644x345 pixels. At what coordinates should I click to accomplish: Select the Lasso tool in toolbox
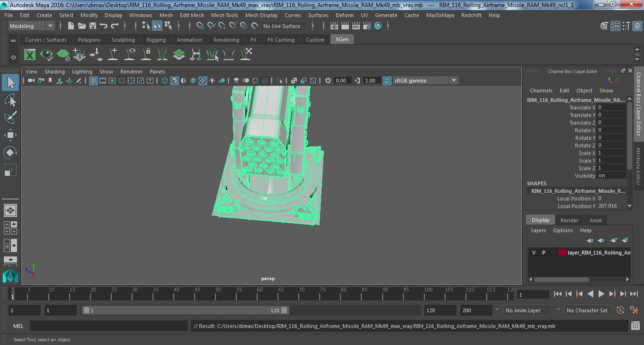coord(10,100)
